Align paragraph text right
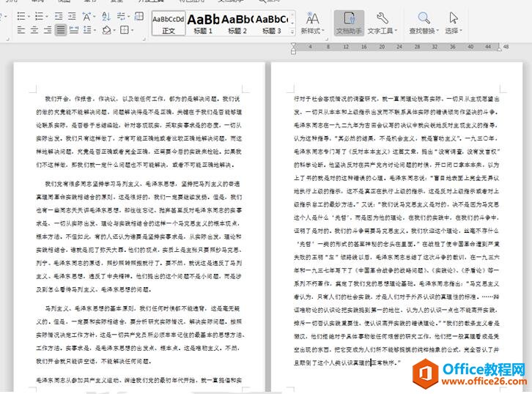 [x=48, y=30]
